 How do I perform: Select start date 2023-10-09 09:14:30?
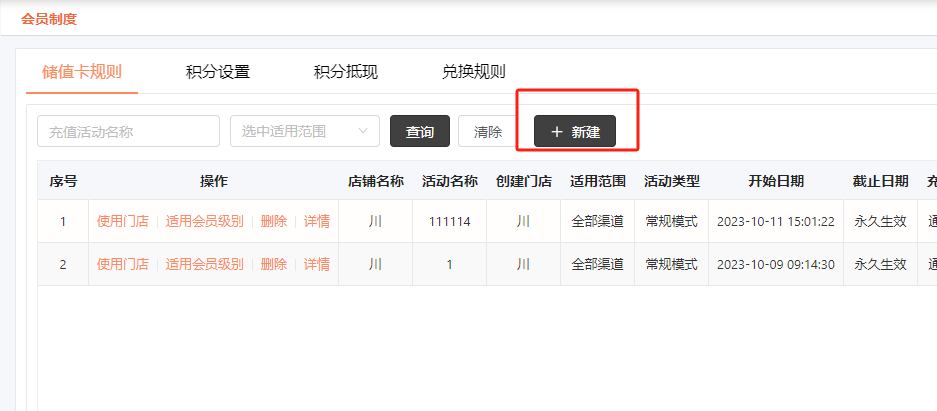pyautogui.click(x=776, y=264)
